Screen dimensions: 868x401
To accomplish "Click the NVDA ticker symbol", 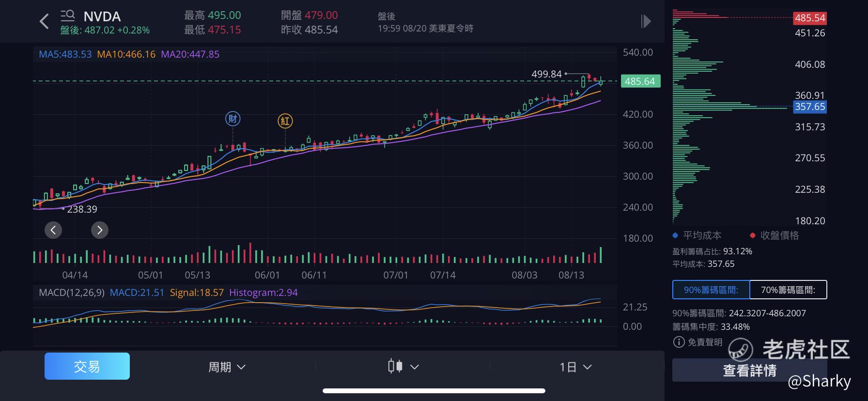I will (102, 16).
